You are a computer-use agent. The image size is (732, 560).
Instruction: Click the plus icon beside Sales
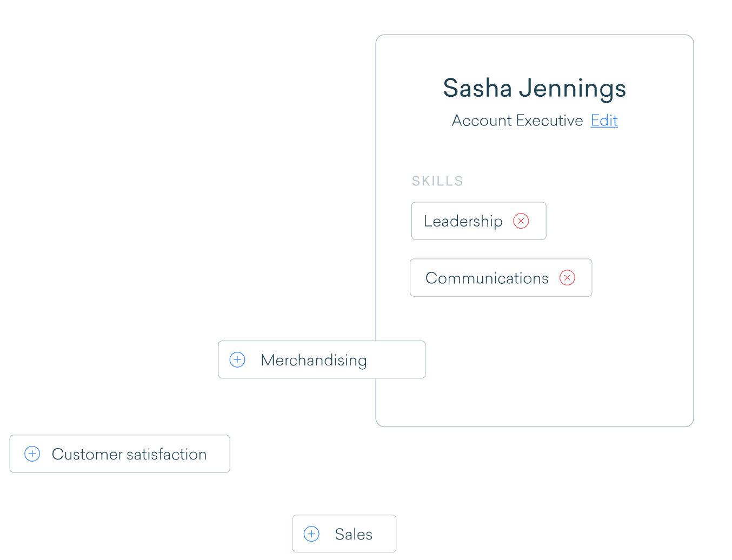pos(311,534)
